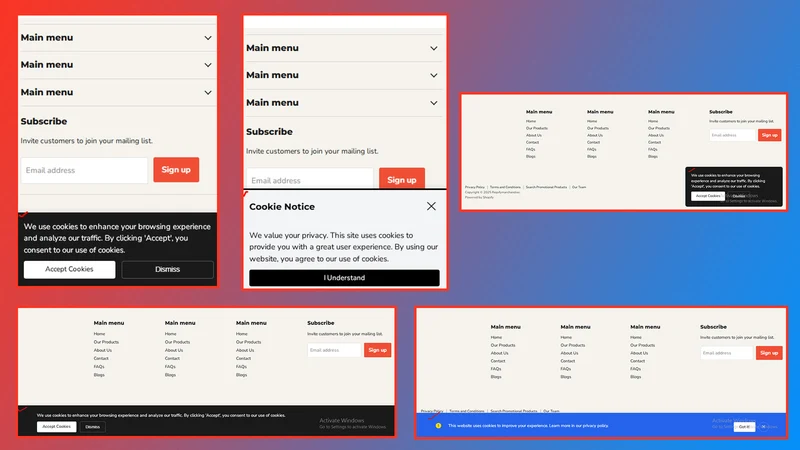Click Sign up in the panel with the wide dark bar
This screenshot has height=450, width=800.
[378, 350]
